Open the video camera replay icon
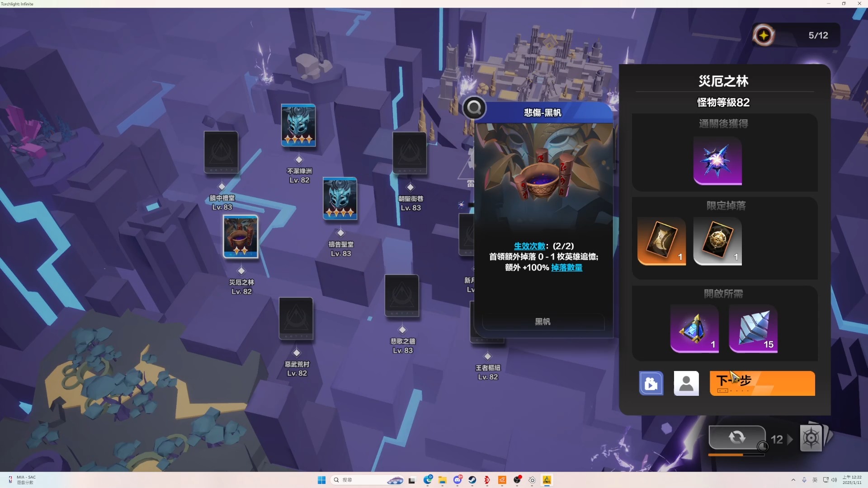The image size is (868, 488). click(651, 383)
